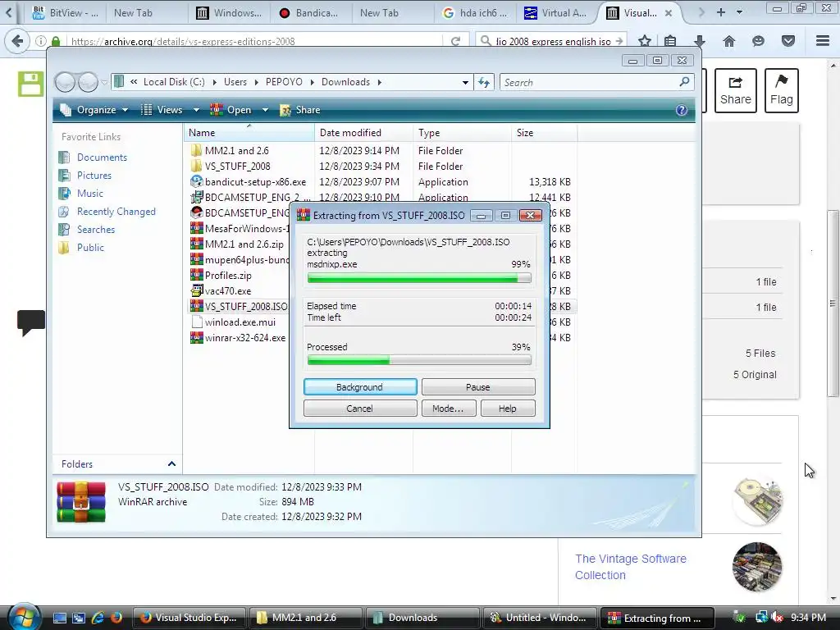Open address bar history dropdown

tap(465, 82)
